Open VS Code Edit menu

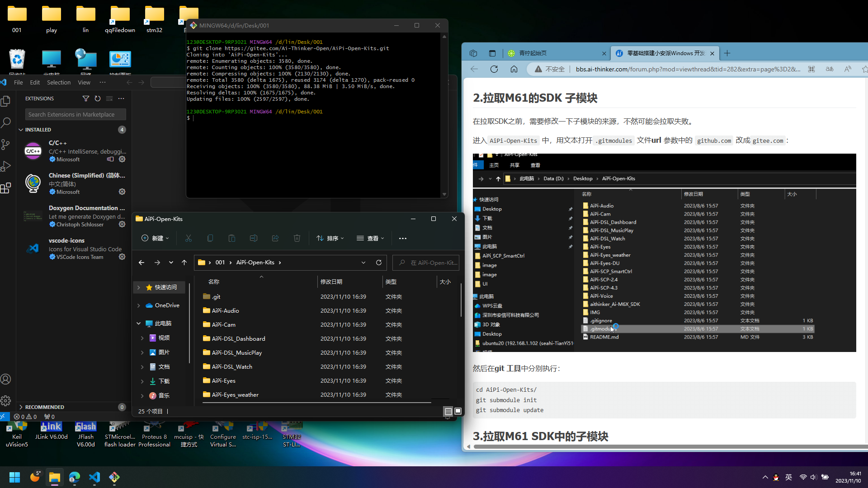[35, 82]
